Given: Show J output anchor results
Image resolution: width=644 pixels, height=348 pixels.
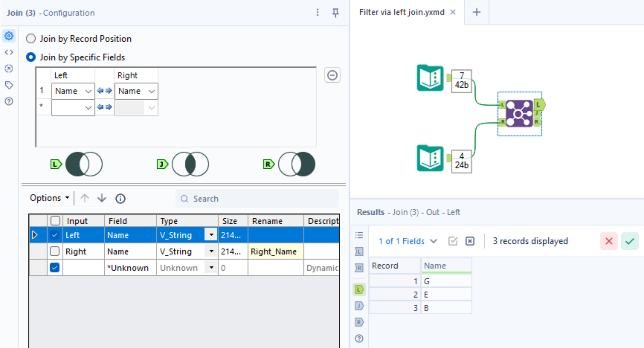Looking at the screenshot, I should click(359, 306).
